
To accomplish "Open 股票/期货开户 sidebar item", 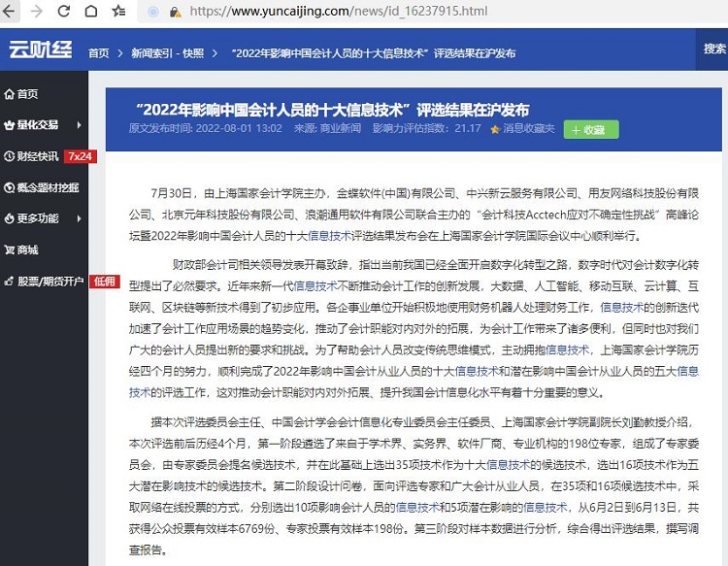I will [x=49, y=282].
